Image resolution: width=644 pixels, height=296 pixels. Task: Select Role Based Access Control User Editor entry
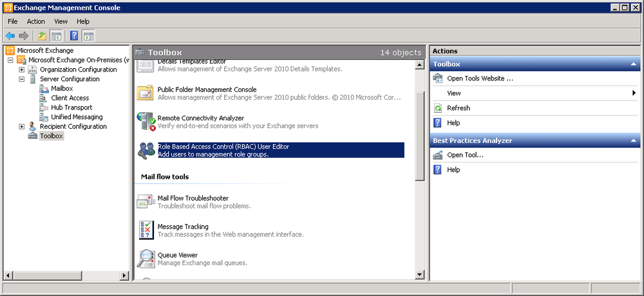(x=281, y=151)
